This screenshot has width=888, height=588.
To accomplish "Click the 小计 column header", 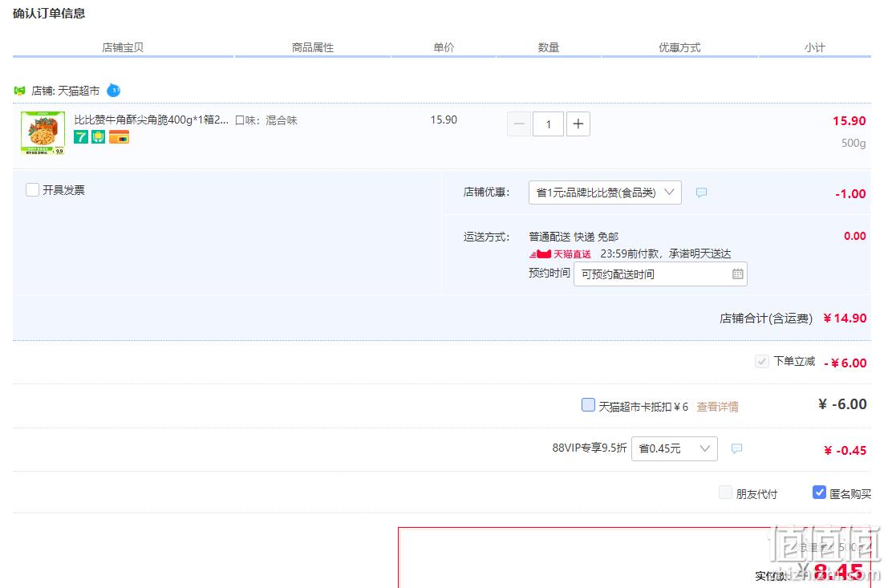I will pyautogui.click(x=815, y=47).
